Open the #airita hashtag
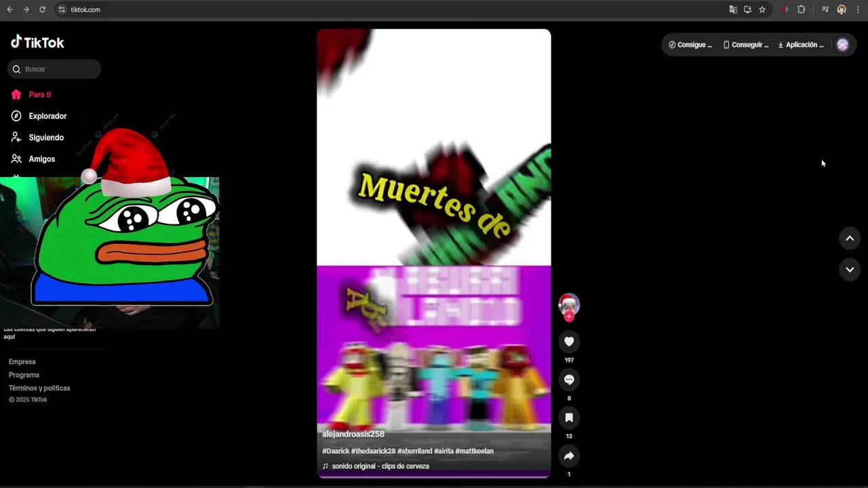The width and height of the screenshot is (868, 488). coord(443,451)
